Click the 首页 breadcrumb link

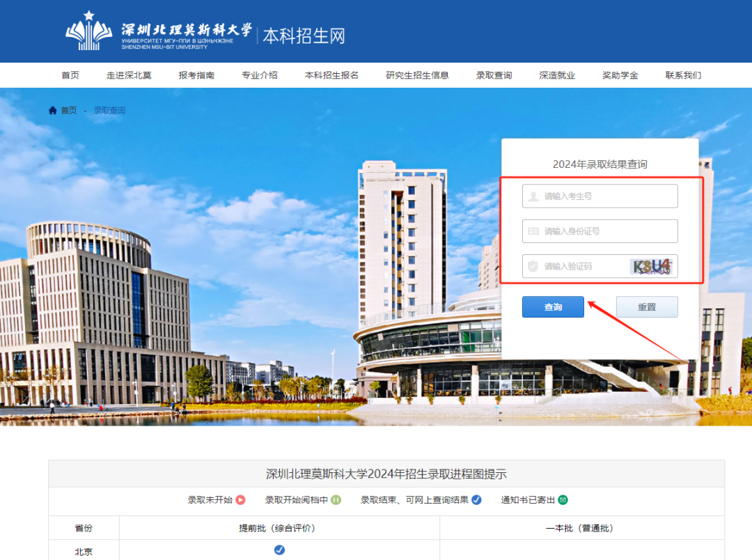[68, 110]
